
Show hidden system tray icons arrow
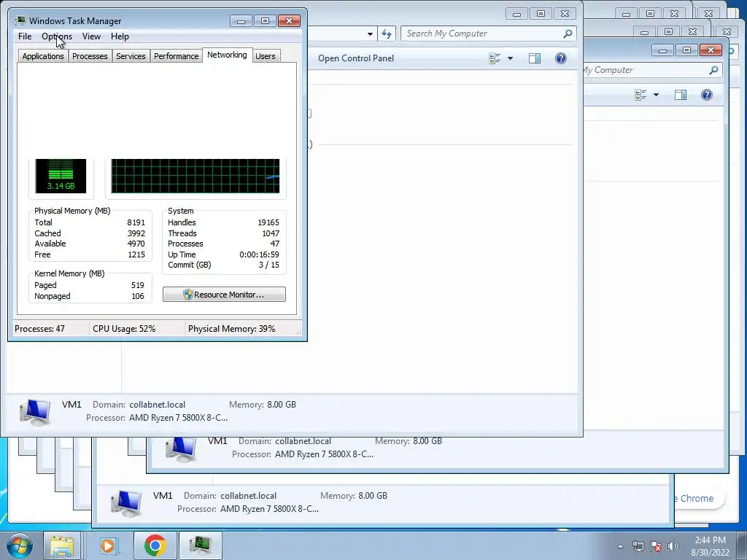(620, 546)
